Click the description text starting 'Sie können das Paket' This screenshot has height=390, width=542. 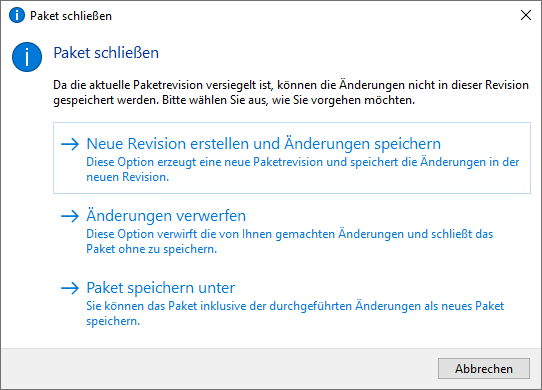coord(295,313)
